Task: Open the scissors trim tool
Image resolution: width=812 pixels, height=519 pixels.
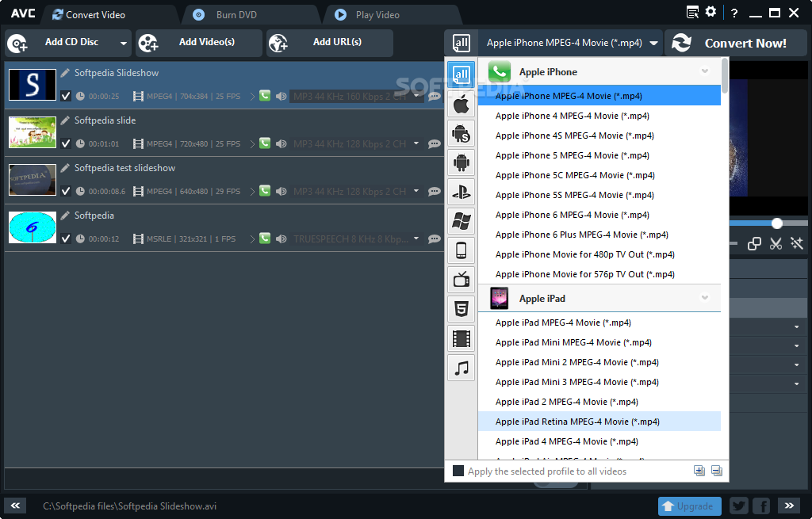Action: (x=776, y=243)
